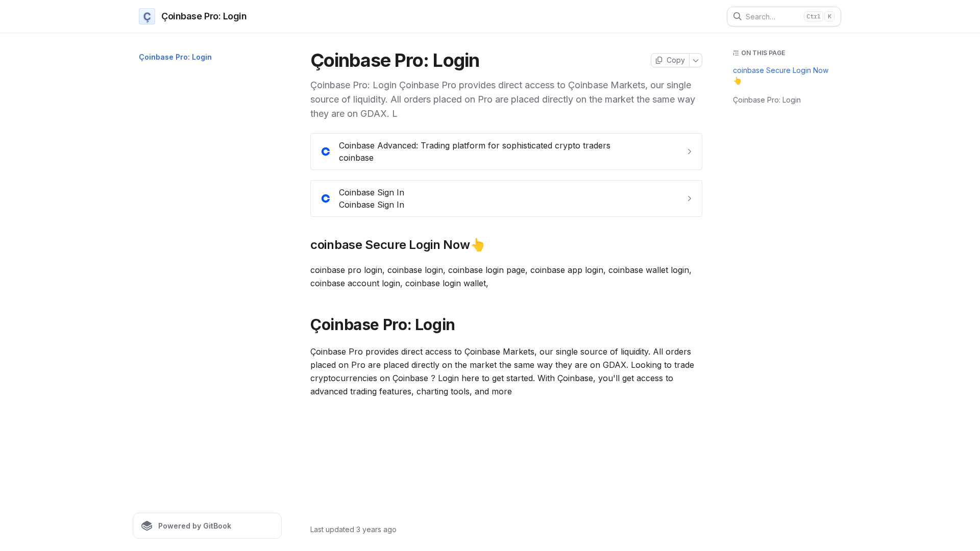
Task: Open the Powered by GitBook link
Action: pos(207,525)
